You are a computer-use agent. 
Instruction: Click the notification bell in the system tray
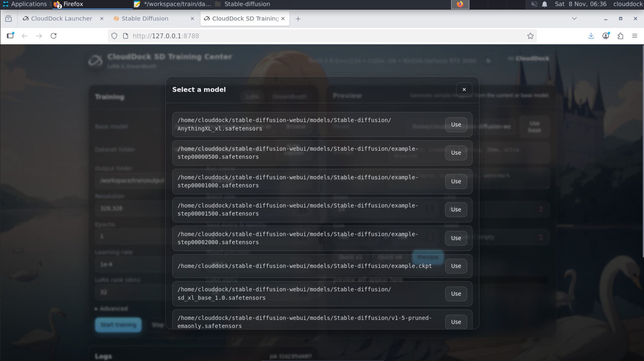pos(545,4)
